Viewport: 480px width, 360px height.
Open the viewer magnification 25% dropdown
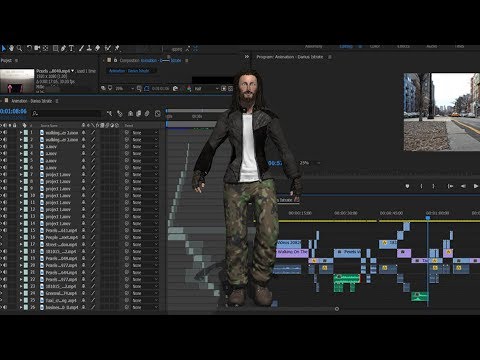point(125,89)
